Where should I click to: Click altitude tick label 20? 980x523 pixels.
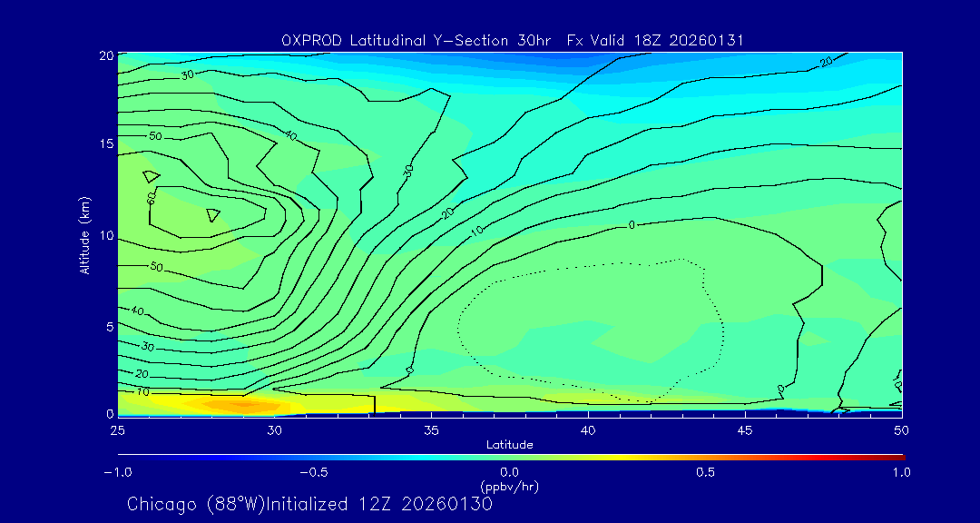[x=106, y=55]
